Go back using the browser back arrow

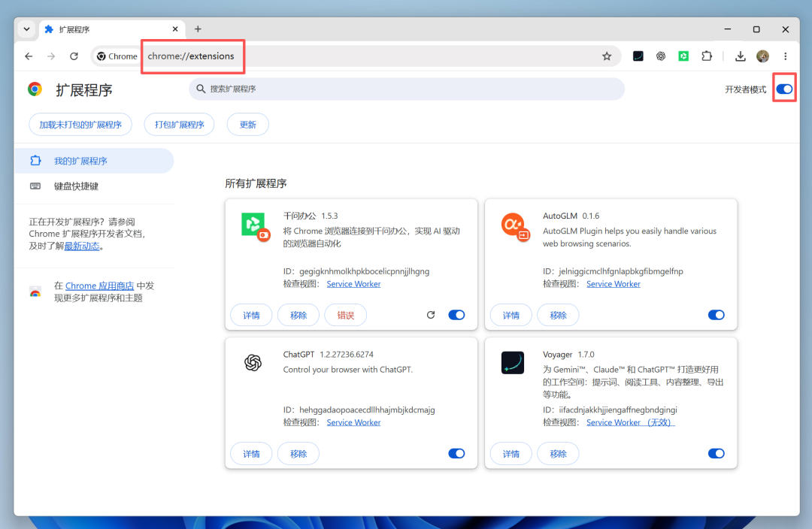point(29,56)
